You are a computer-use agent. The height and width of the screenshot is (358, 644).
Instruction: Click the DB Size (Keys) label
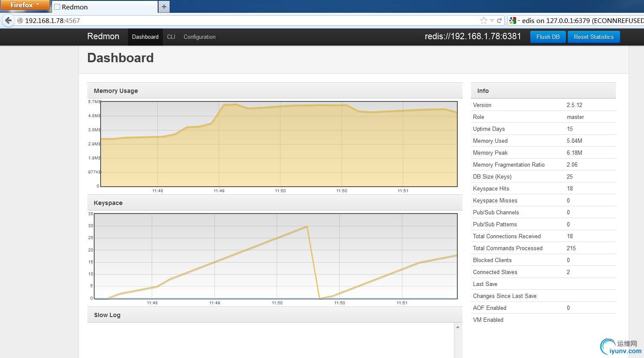point(492,177)
